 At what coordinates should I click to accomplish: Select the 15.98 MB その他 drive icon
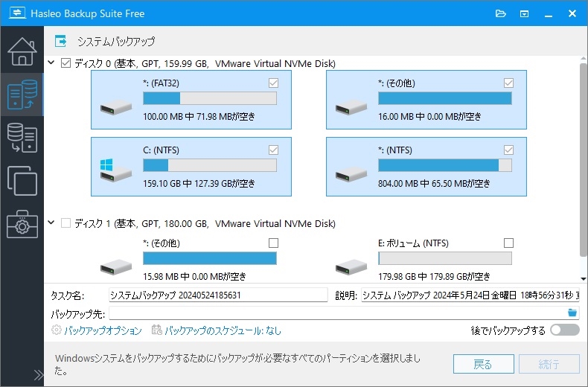tap(116, 267)
